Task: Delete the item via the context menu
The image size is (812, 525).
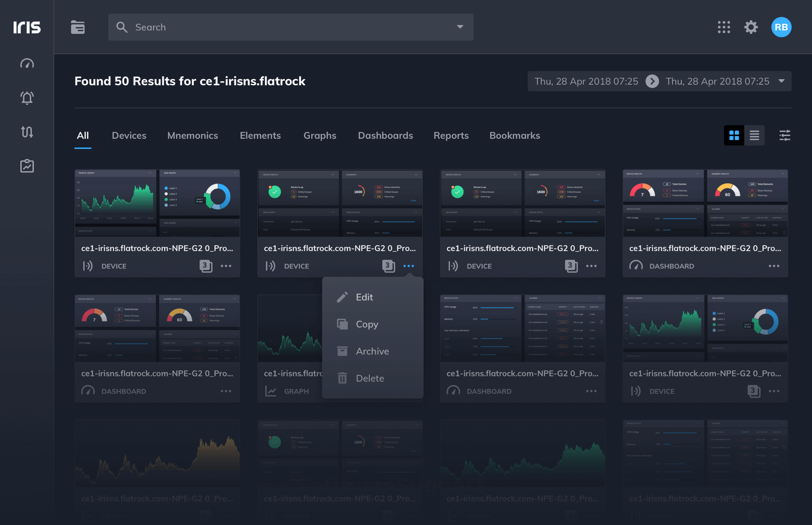Action: tap(370, 378)
